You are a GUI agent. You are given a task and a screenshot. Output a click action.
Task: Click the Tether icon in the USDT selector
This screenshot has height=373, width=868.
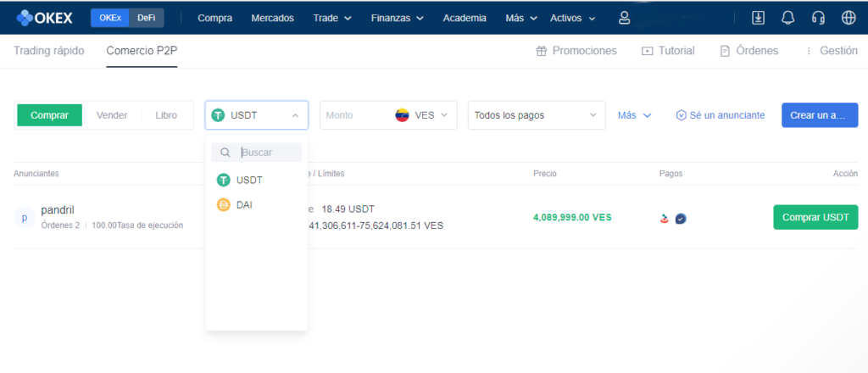pyautogui.click(x=218, y=115)
